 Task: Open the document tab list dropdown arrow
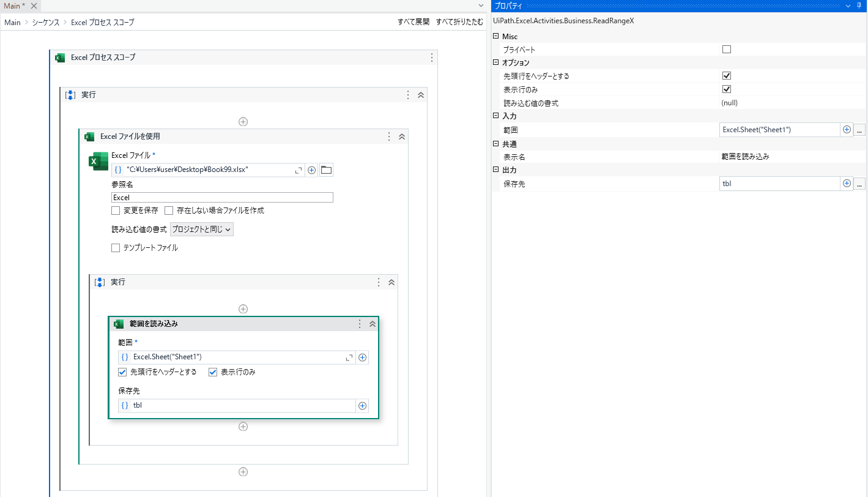[x=481, y=6]
